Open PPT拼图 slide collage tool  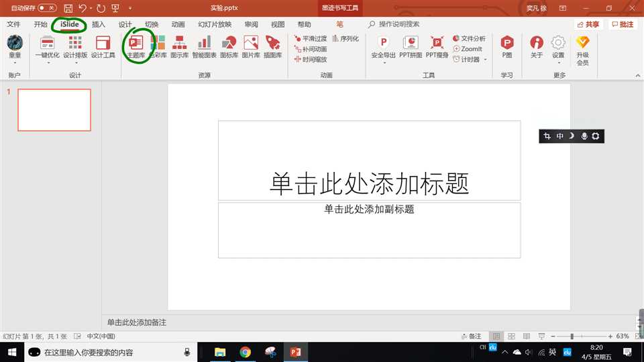[411, 47]
